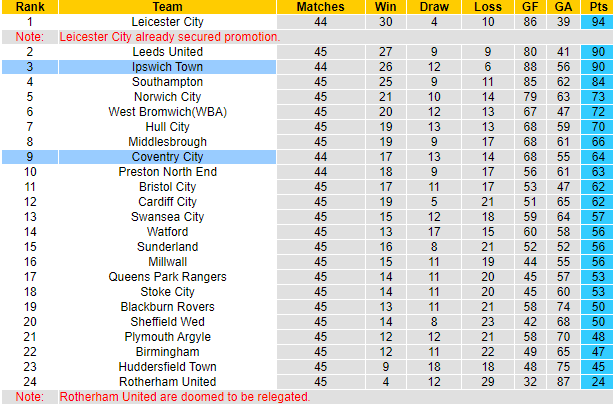Screen dimensions: 613x404
Task: Click the Coventry City team name
Action: pos(167,157)
